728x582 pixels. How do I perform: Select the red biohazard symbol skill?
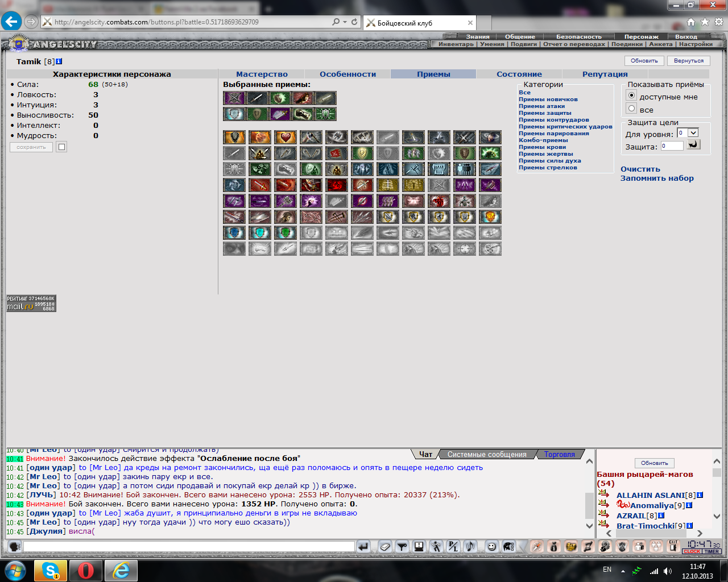pyautogui.click(x=337, y=185)
